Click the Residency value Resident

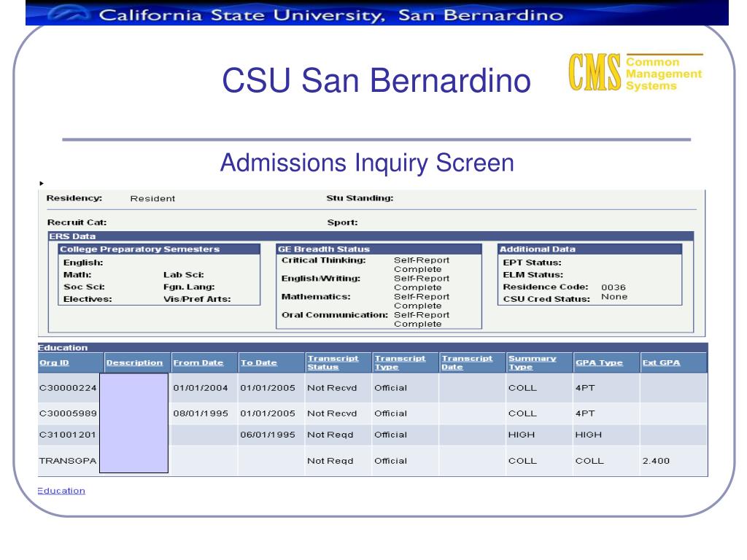(152, 198)
